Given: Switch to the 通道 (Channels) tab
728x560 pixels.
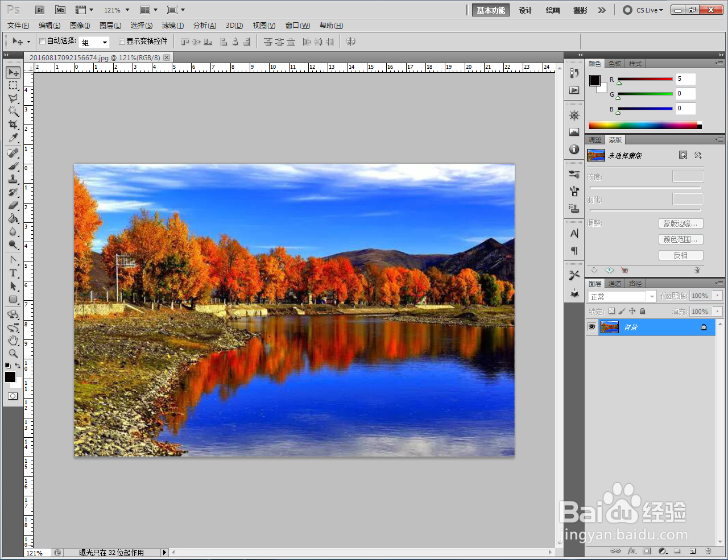Looking at the screenshot, I should point(615,284).
